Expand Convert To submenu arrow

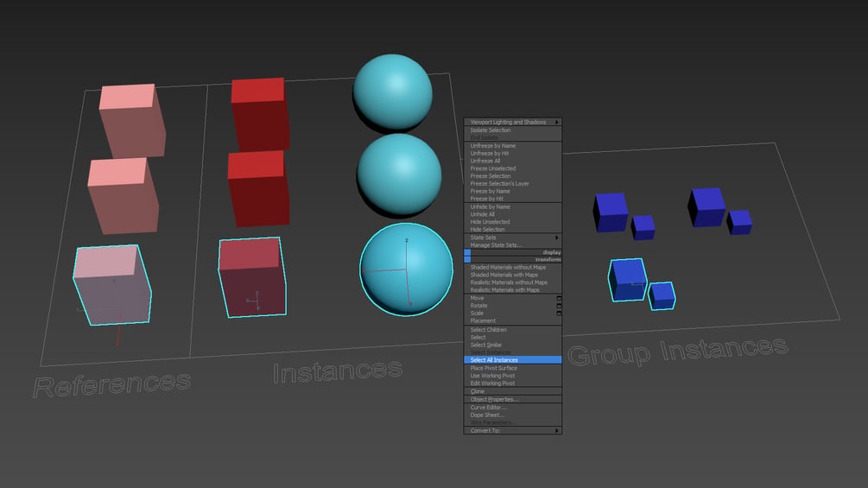pos(557,430)
